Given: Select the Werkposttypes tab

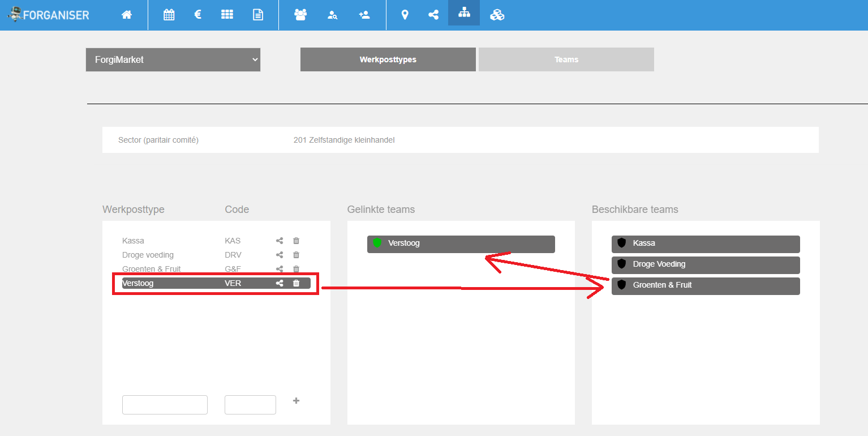Looking at the screenshot, I should click(x=388, y=59).
